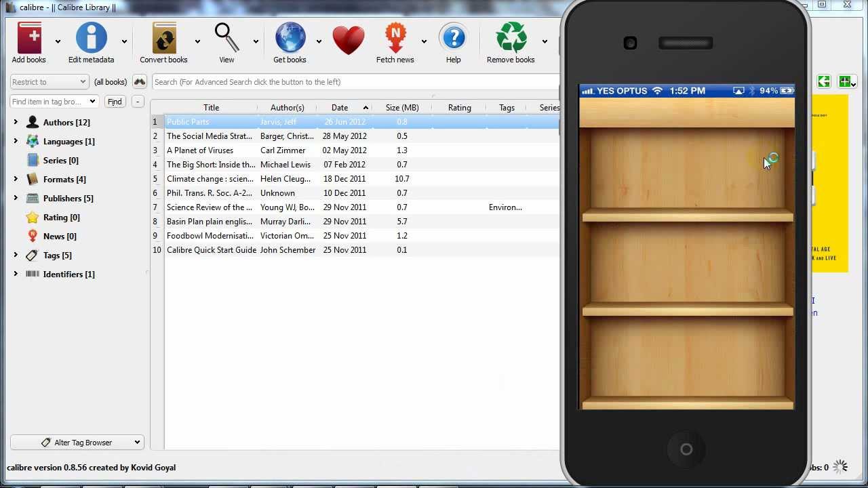Image resolution: width=868 pixels, height=488 pixels.
Task: Select 'A Planet of Viruses' book
Action: click(200, 150)
